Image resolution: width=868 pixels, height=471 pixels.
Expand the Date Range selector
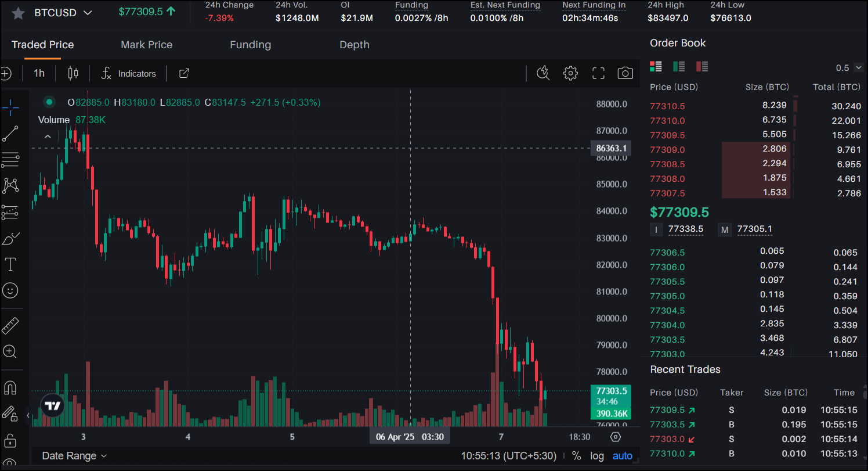click(x=74, y=456)
